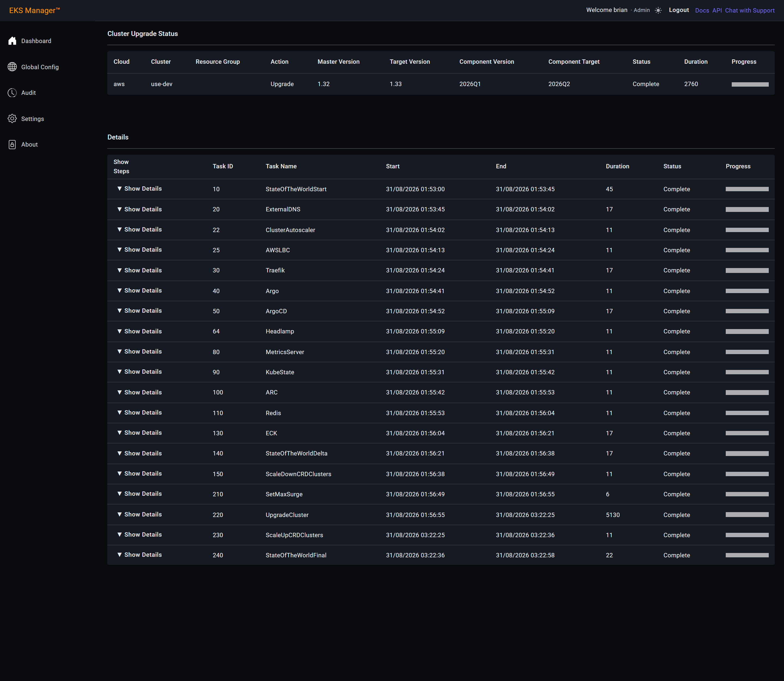Click the Admin role label
Image resolution: width=784 pixels, height=681 pixels.
click(x=642, y=10)
